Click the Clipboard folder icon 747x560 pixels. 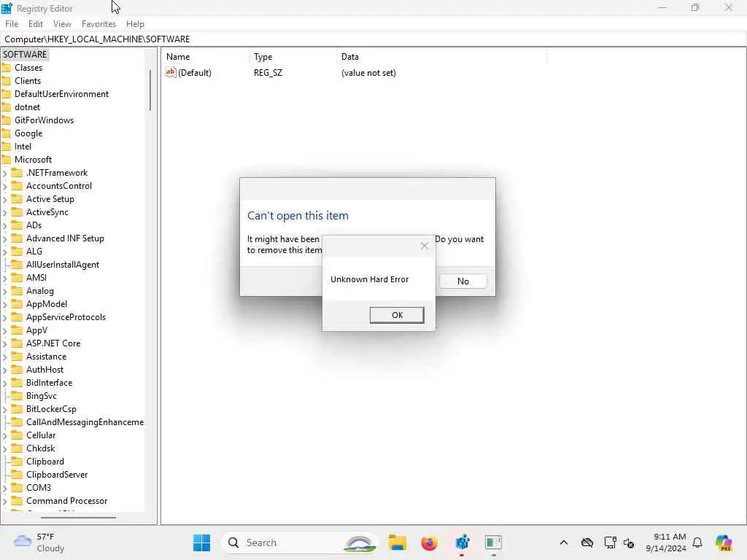pos(17,462)
